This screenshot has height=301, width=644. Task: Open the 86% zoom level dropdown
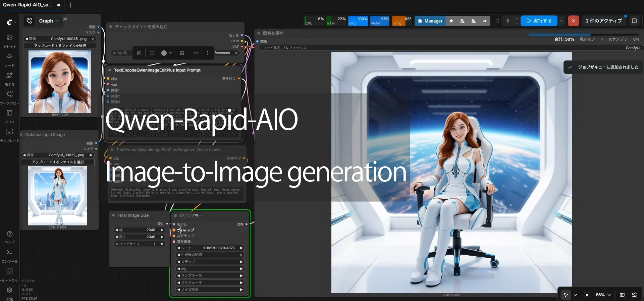603,295
